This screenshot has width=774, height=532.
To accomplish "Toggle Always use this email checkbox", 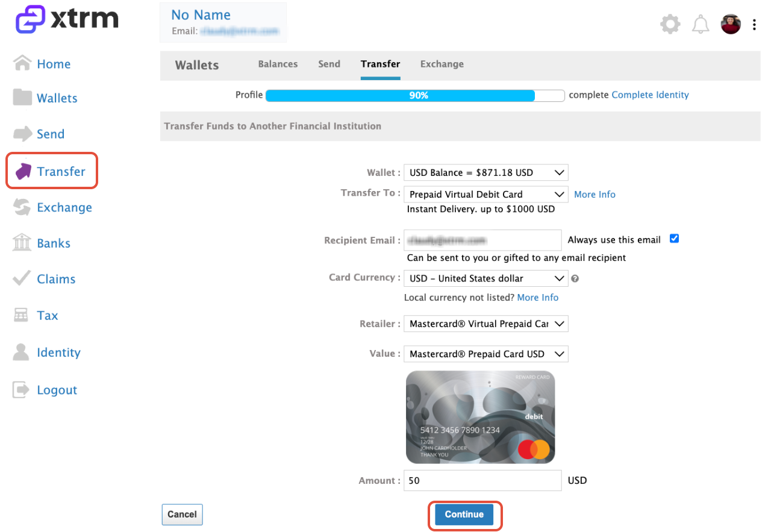I will [x=675, y=239].
